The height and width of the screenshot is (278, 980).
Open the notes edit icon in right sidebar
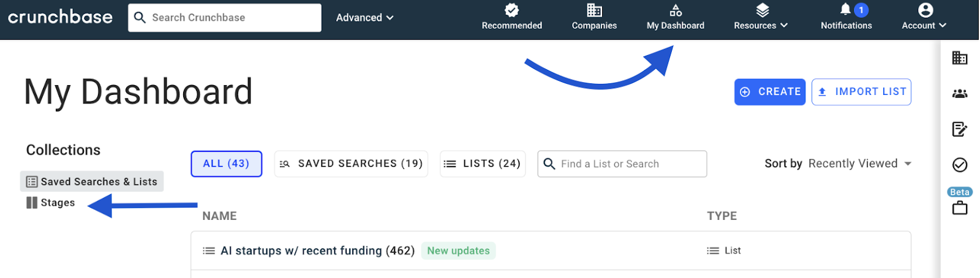tap(960, 129)
